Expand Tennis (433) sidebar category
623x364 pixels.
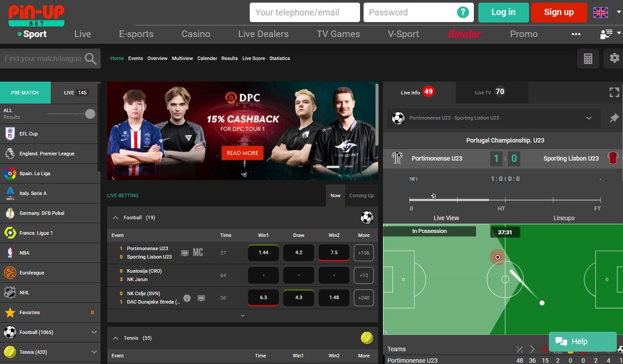tap(94, 352)
